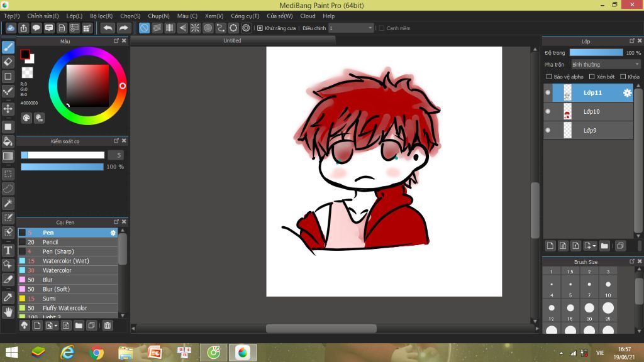The width and height of the screenshot is (644, 362).
Task: Select Blur (Soft) brush
Action: 68,289
